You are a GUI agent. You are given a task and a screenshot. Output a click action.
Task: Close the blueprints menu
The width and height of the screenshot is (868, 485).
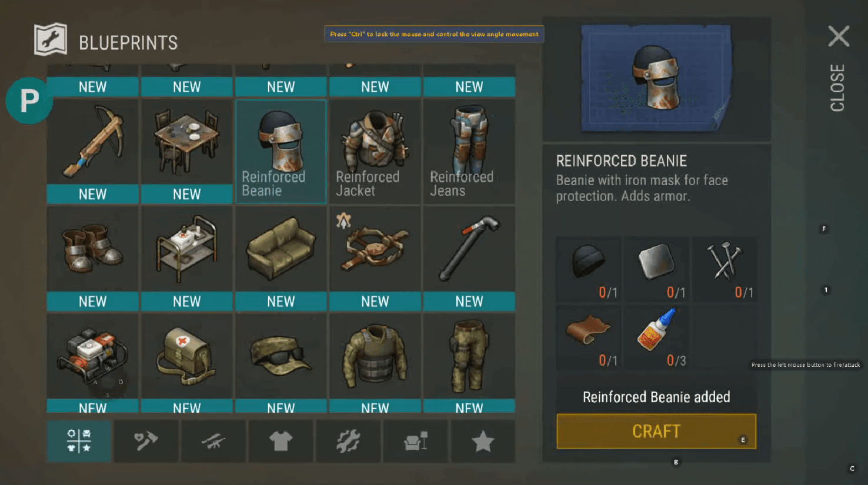[838, 68]
